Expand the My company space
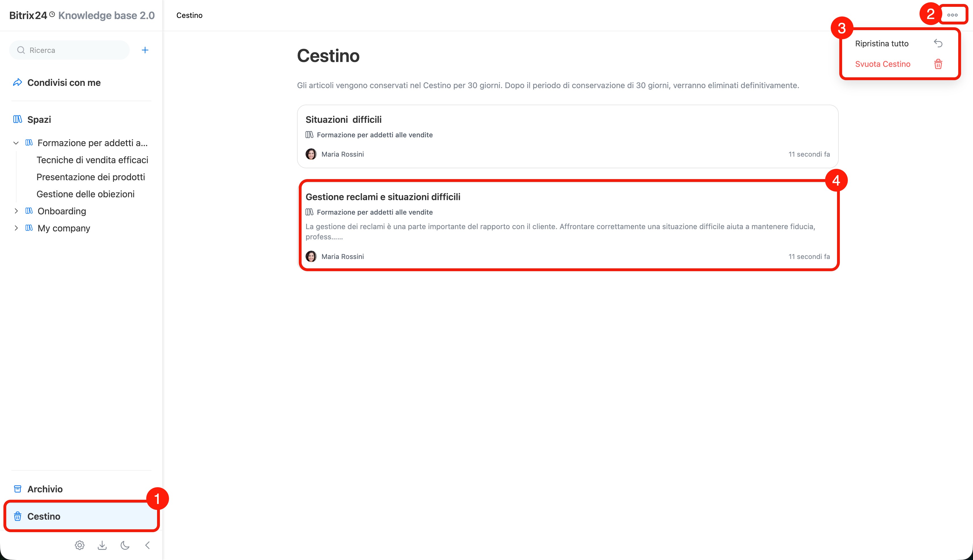This screenshot has height=560, width=973. (x=16, y=228)
